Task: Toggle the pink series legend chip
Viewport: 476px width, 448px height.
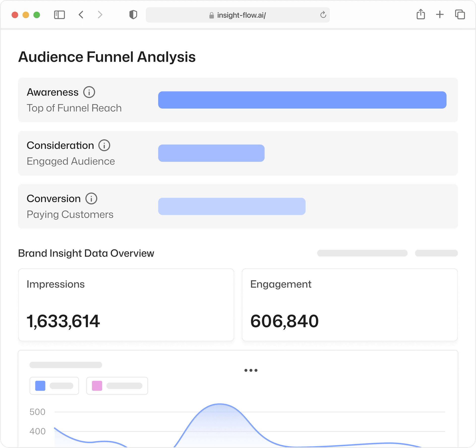Action: point(117,386)
